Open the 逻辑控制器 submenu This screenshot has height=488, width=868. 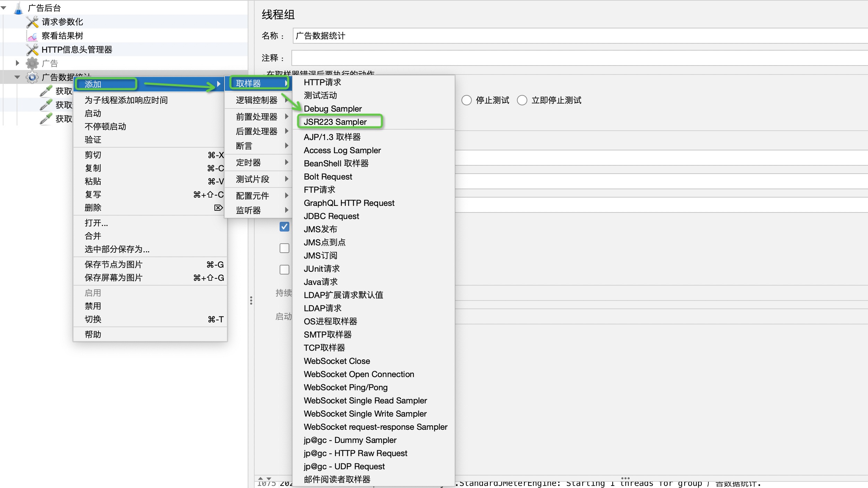tap(257, 100)
